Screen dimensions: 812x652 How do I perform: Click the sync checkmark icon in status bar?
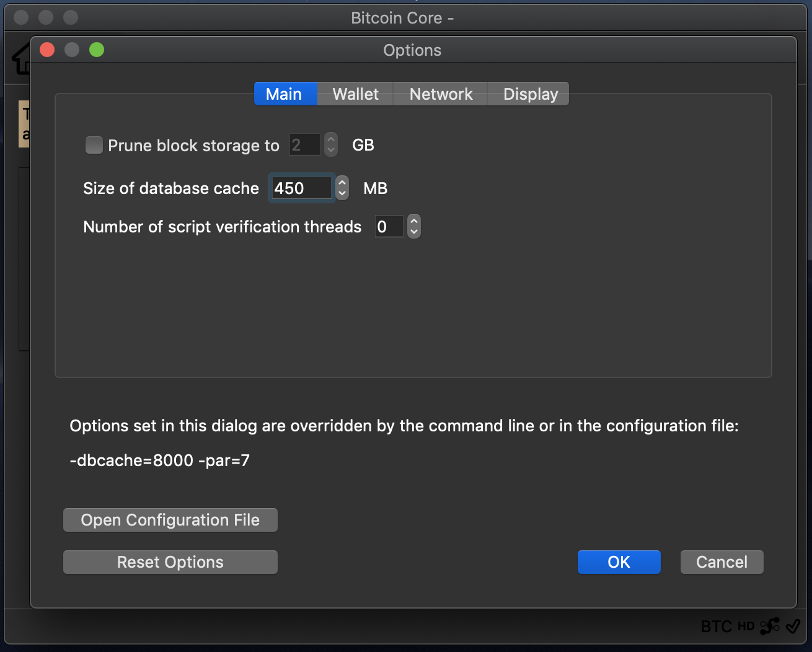(x=793, y=626)
